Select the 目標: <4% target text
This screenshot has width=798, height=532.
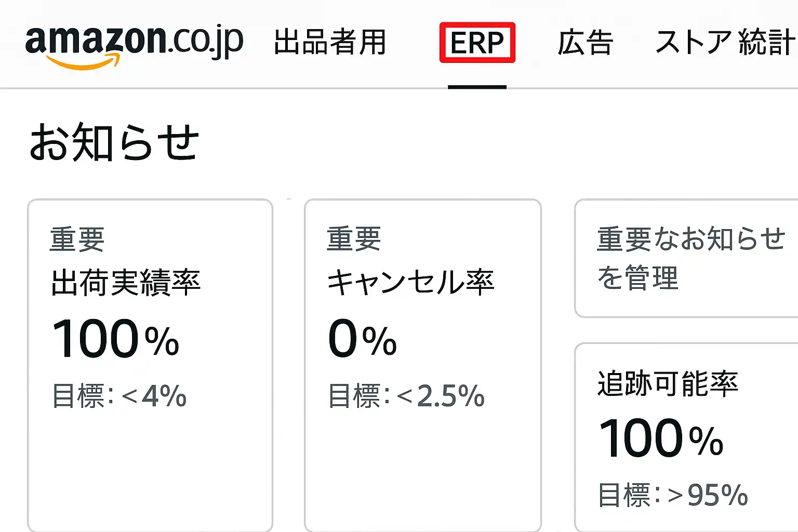(119, 396)
